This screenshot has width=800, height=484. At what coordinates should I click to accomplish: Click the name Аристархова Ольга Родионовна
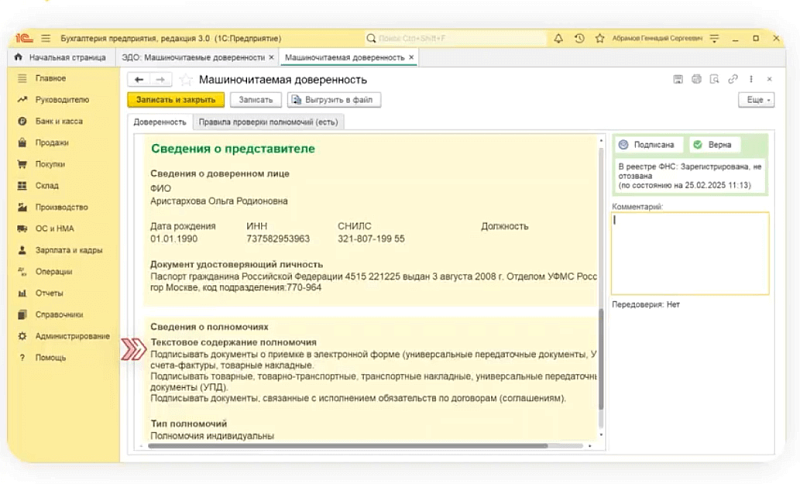point(219,201)
